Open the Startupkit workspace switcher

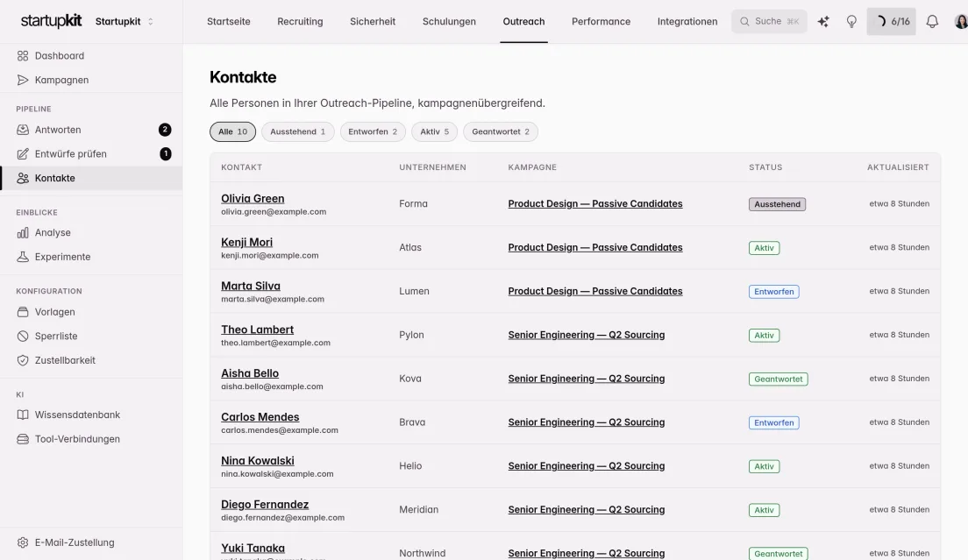(x=125, y=22)
